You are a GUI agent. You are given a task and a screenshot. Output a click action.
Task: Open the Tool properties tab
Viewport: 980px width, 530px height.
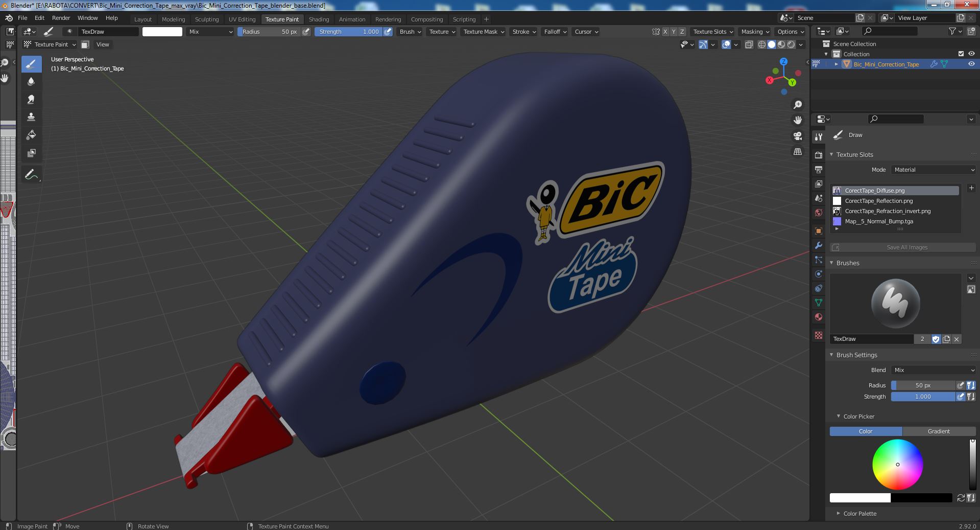(819, 136)
